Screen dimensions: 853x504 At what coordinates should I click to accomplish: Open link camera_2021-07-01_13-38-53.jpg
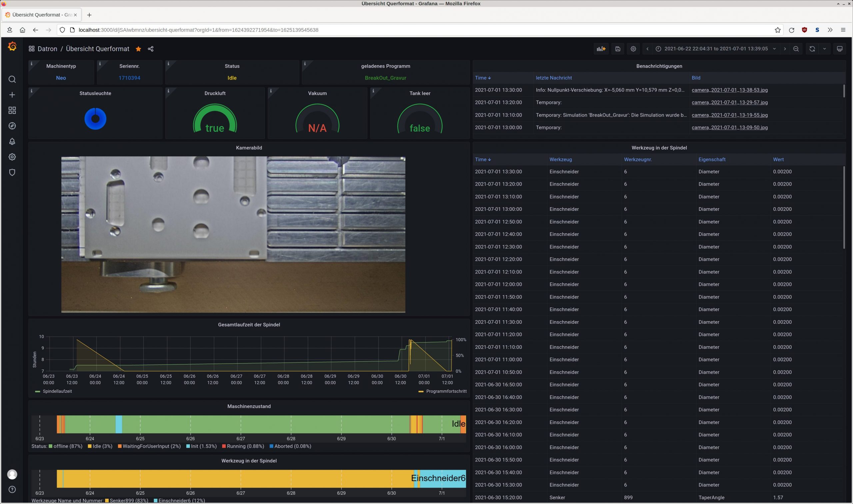729,90
